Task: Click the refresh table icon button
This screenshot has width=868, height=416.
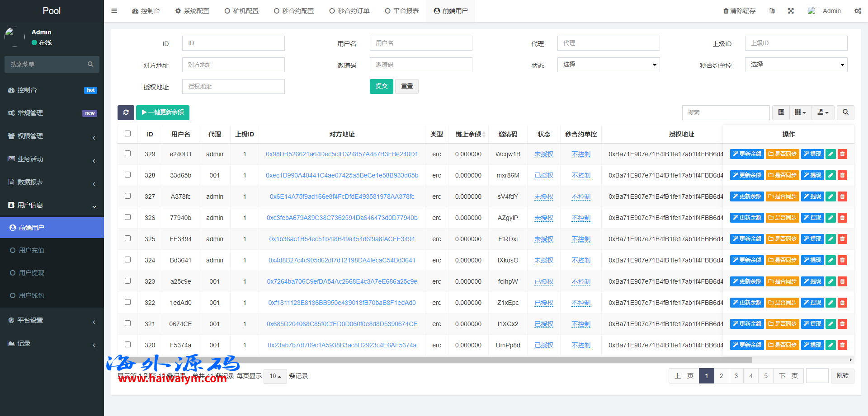Action: (x=126, y=112)
